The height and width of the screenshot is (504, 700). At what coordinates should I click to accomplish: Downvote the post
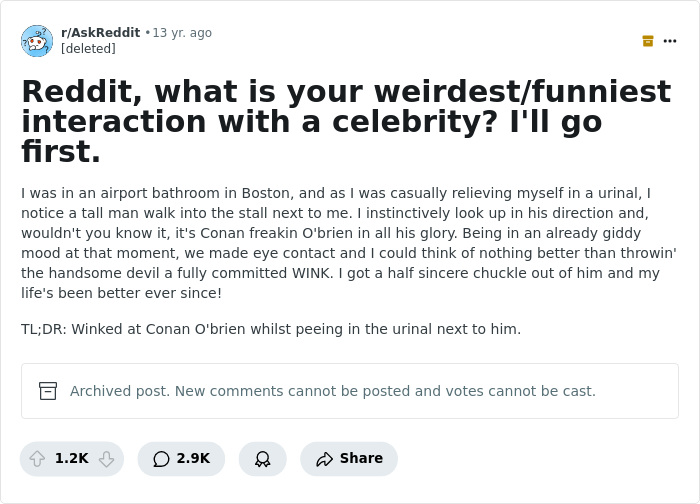106,459
